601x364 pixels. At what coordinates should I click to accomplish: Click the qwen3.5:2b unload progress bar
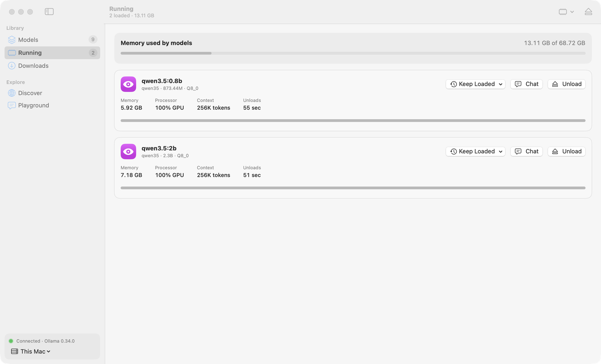[x=353, y=188]
